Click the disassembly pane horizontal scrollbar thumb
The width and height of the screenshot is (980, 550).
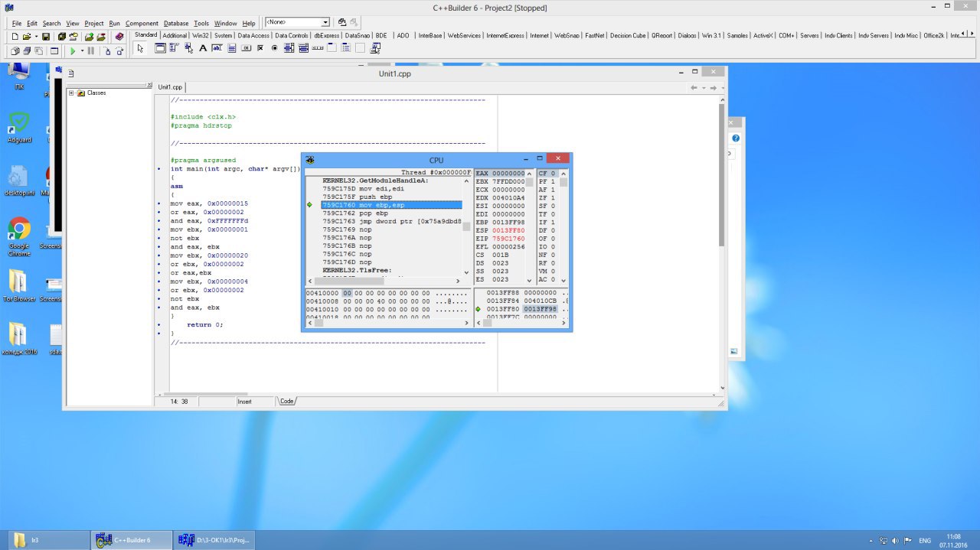point(349,281)
